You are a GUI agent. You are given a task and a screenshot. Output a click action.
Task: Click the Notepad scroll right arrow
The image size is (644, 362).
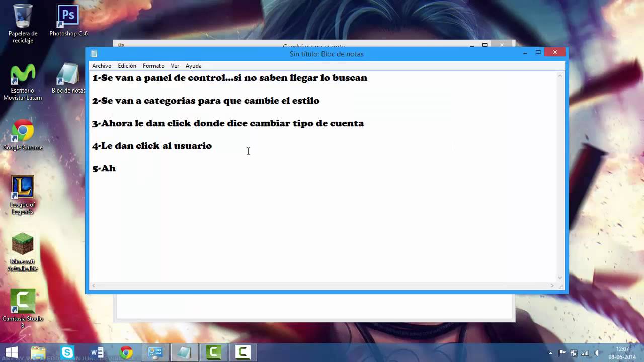[552, 286]
